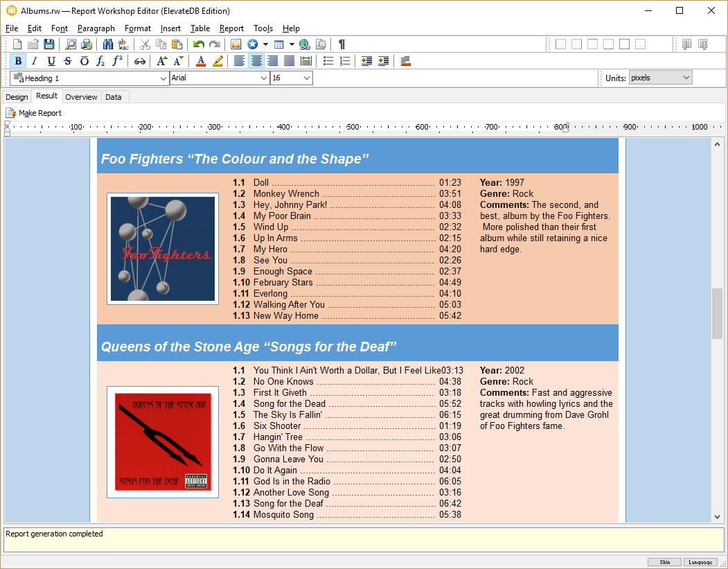The image size is (728, 569).
Task: Insert a hyperlink using the globe chain icon
Action: click(x=305, y=44)
